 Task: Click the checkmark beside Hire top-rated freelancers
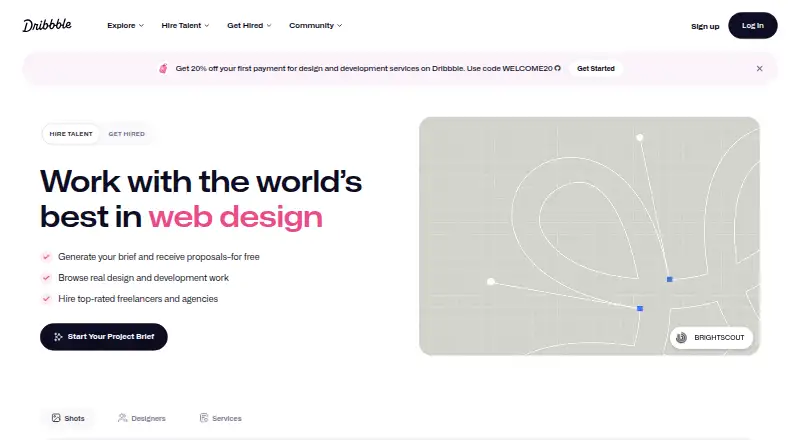click(x=46, y=299)
